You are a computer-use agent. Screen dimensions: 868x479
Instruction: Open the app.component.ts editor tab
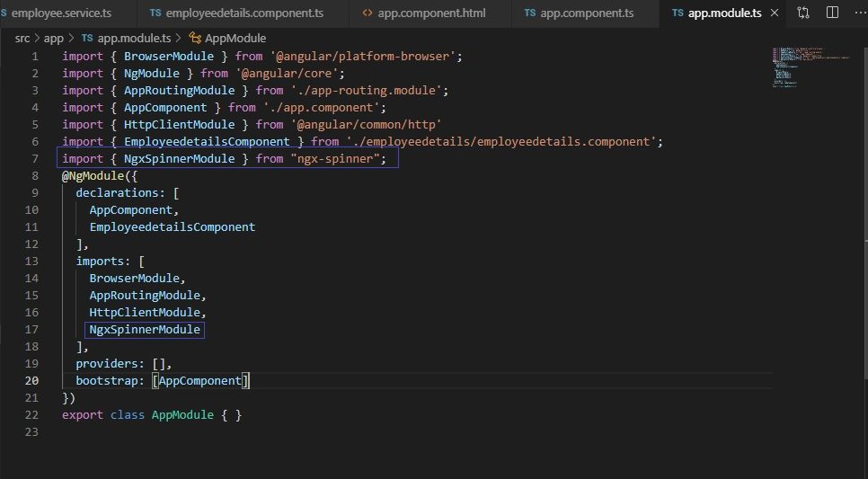pos(587,13)
